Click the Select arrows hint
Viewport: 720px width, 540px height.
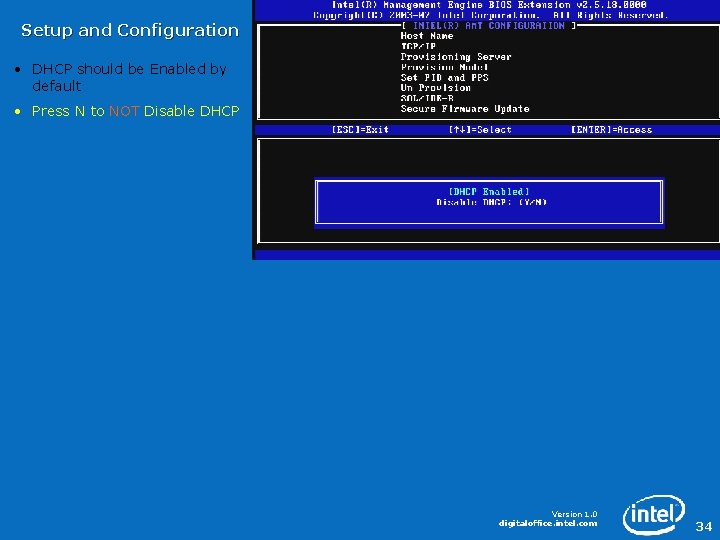point(480,129)
